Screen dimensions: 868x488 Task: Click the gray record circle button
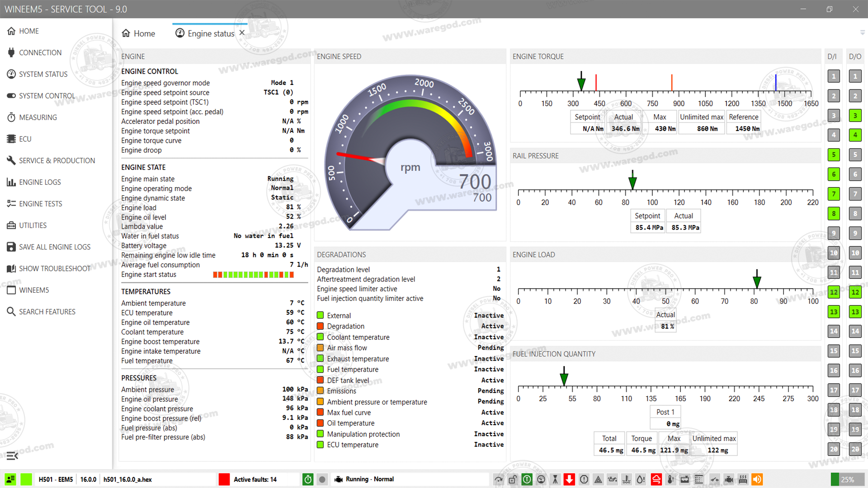322,479
